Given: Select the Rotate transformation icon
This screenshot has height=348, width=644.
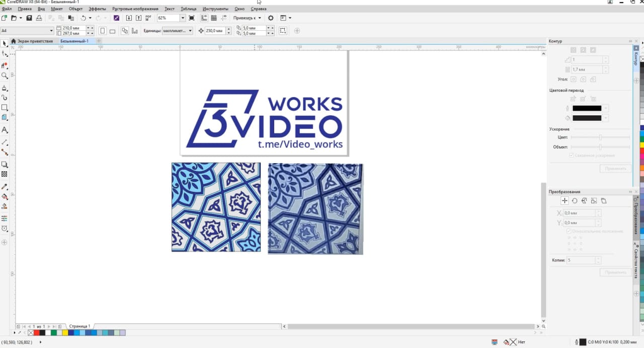Looking at the screenshot, I should pos(574,200).
